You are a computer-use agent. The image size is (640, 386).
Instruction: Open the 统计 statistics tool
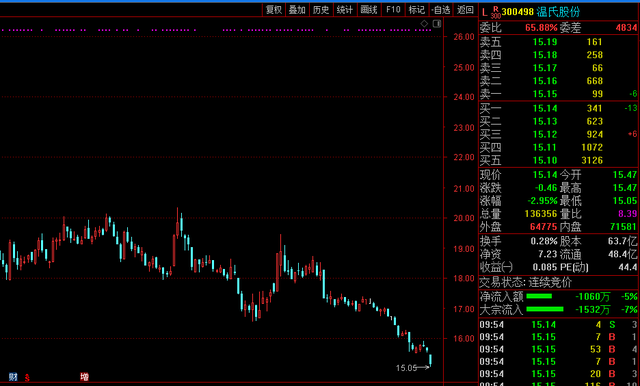tap(345, 10)
